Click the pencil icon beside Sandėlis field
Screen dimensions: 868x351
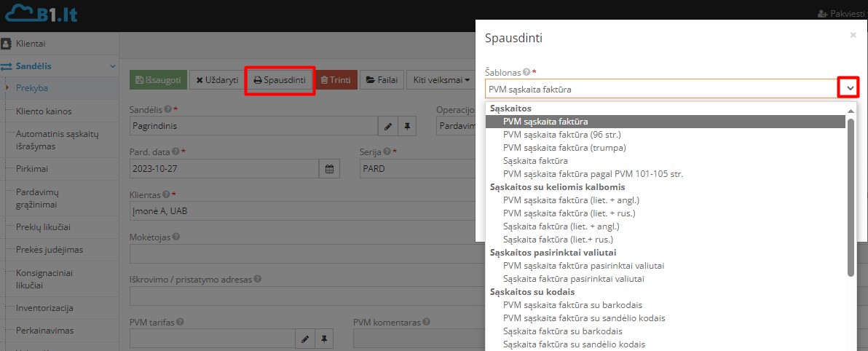(388, 125)
